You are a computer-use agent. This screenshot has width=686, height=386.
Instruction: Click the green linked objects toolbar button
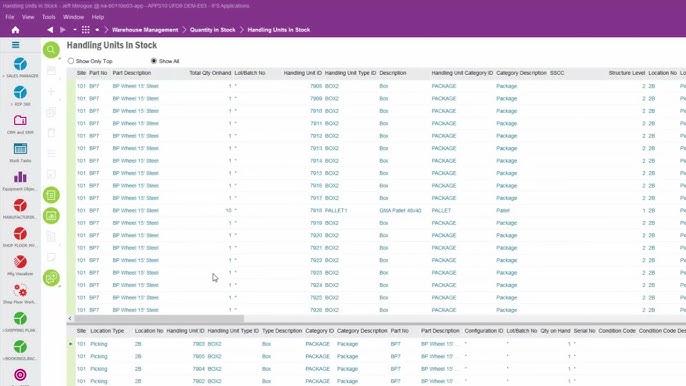[51, 278]
